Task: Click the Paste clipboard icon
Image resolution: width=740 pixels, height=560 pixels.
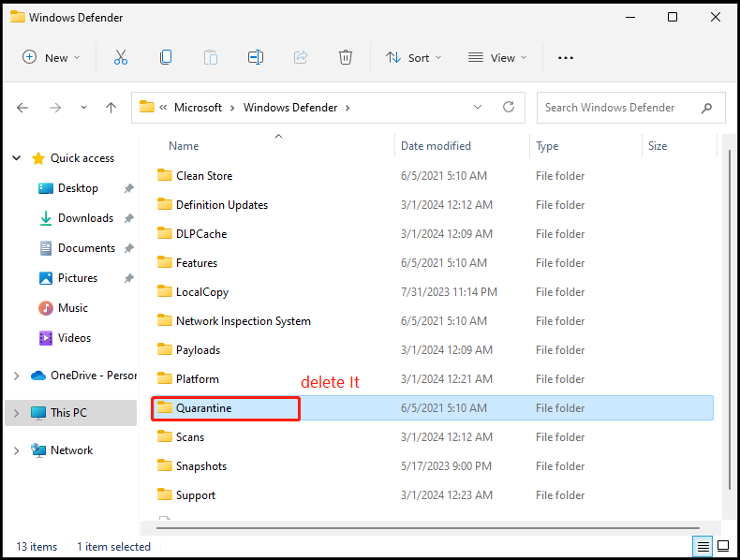Action: point(211,57)
